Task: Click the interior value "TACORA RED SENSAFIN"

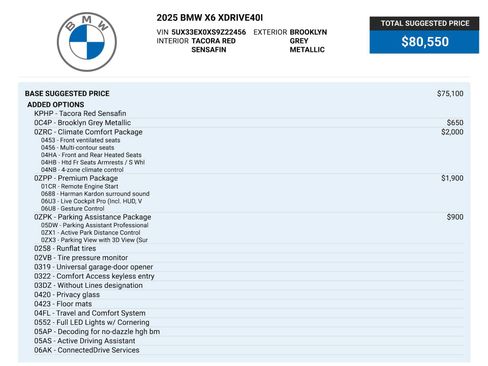Action: click(213, 45)
